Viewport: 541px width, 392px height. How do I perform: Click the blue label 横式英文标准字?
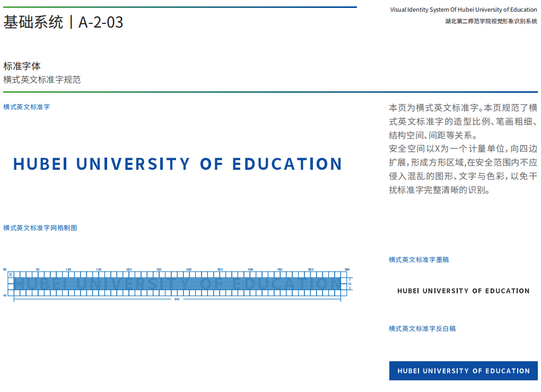(x=27, y=107)
